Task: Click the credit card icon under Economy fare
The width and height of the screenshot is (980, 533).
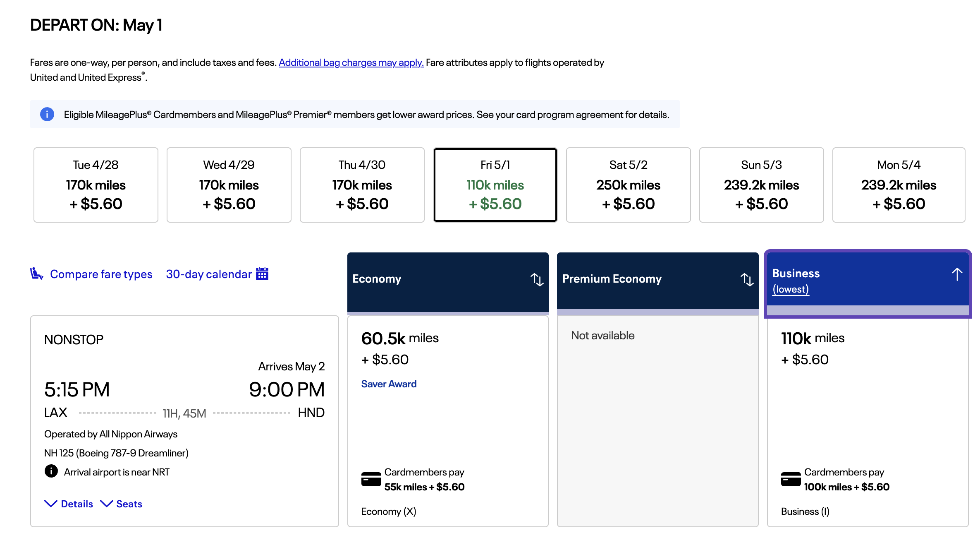Action: 371,479
